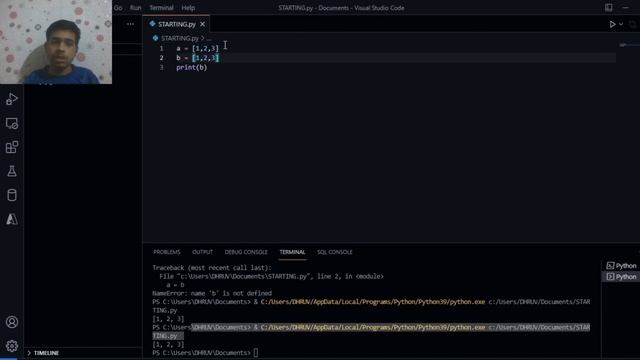Switch to the OUTPUT panel tab
Image resolution: width=640 pixels, height=360 pixels.
202,252
